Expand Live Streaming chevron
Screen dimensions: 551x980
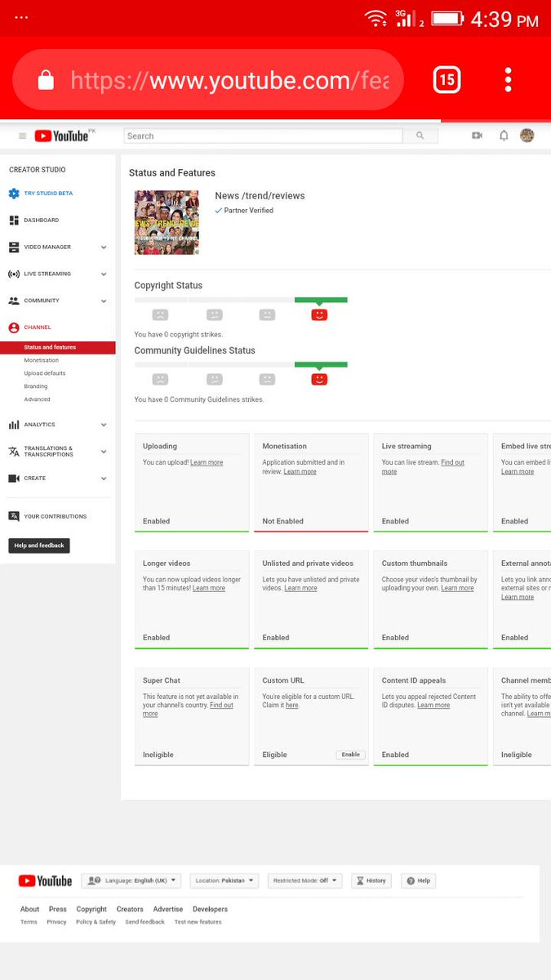pos(104,274)
